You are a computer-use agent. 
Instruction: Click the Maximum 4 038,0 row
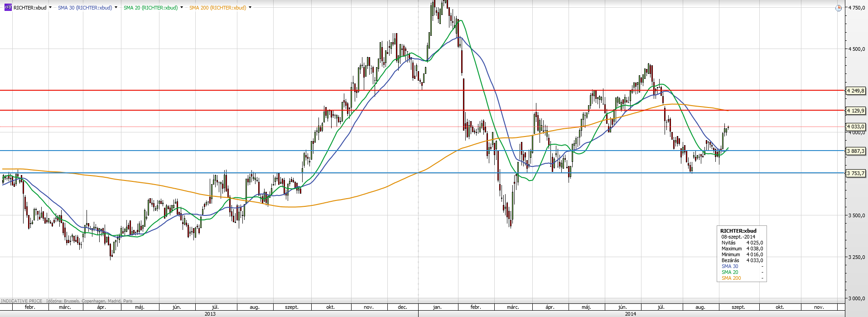coord(742,249)
